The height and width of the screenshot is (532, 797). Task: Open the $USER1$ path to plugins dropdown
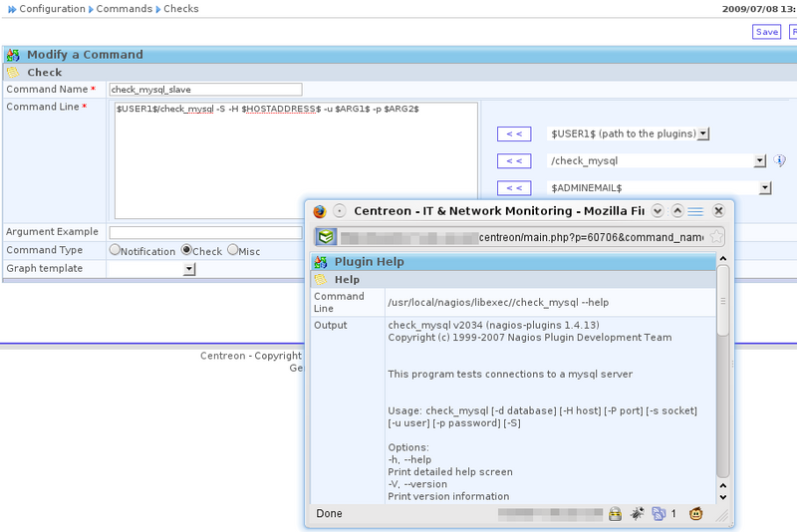703,133
